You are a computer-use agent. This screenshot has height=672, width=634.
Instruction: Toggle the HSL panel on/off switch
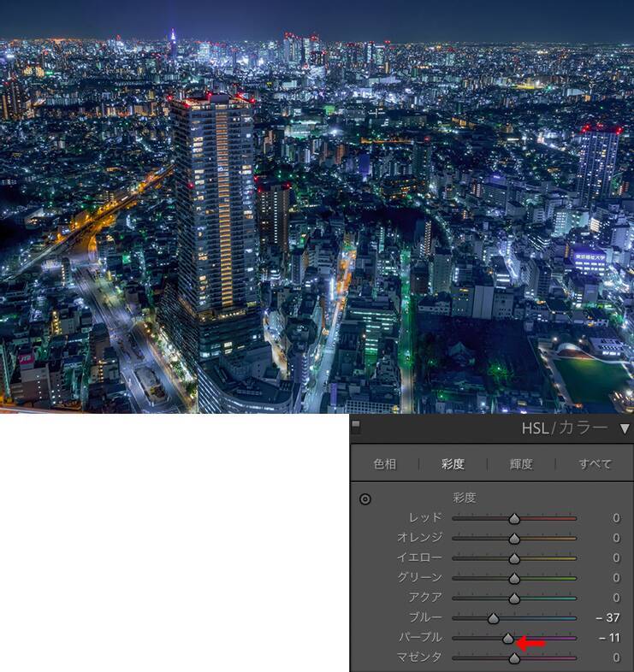[356, 426]
